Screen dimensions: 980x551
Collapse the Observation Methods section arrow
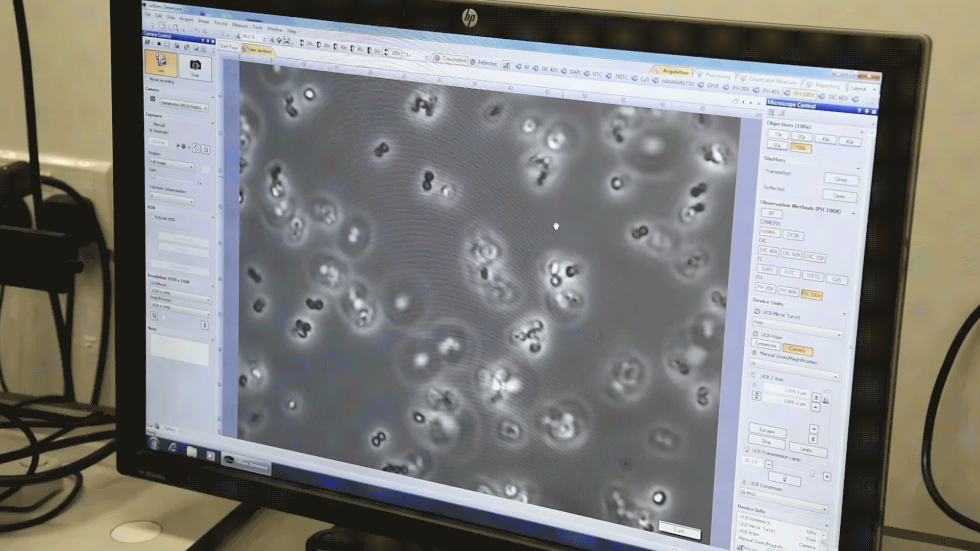click(x=854, y=213)
